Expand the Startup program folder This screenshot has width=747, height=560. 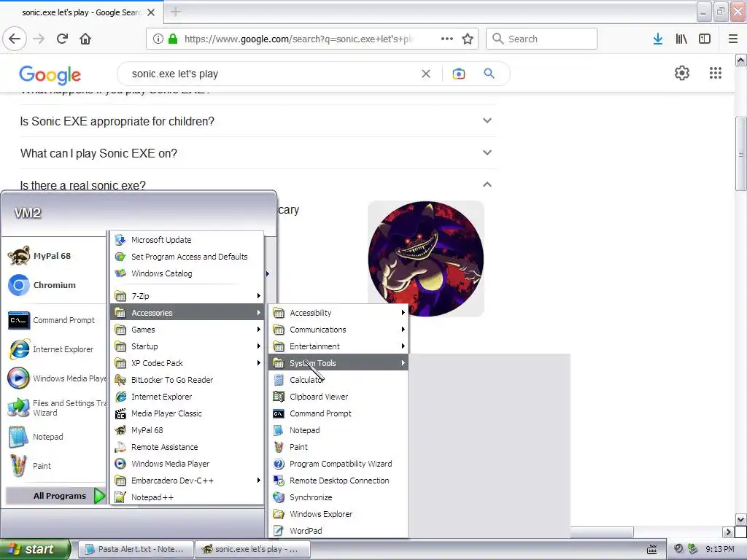[187, 346]
